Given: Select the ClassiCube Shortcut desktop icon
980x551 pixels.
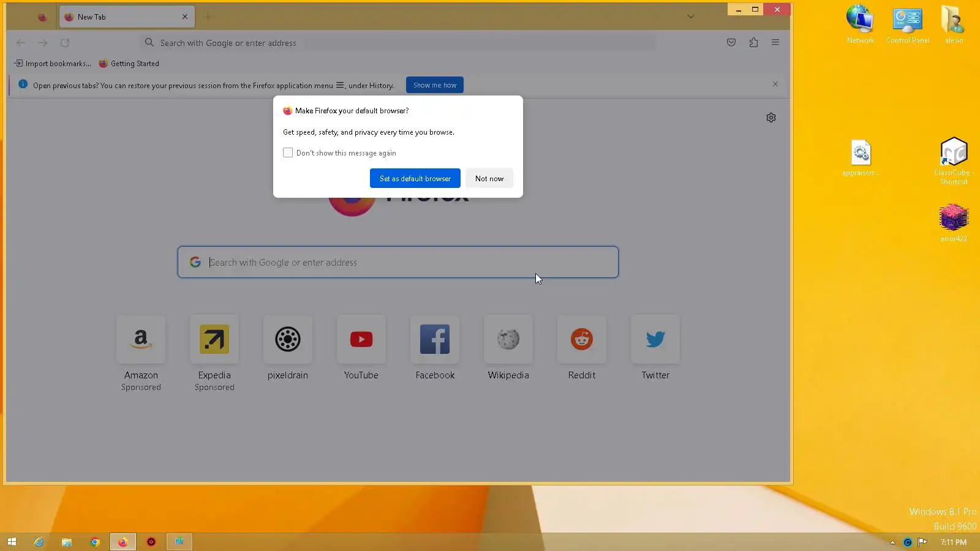Looking at the screenshot, I should point(954,160).
